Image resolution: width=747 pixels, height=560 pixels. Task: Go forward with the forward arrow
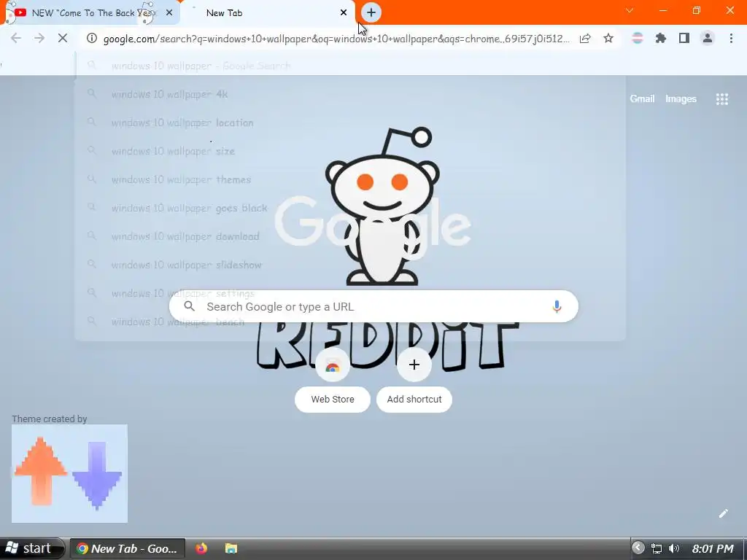(39, 38)
